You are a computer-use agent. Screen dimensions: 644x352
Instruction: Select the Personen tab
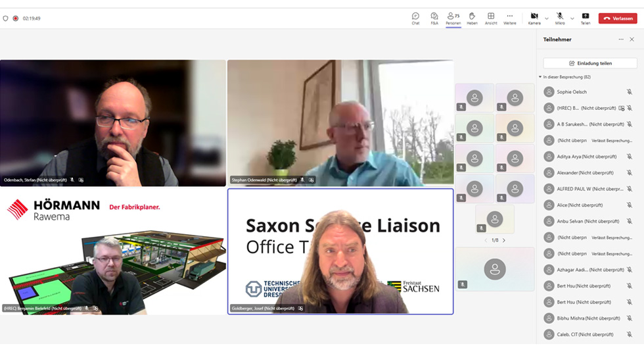[453, 18]
